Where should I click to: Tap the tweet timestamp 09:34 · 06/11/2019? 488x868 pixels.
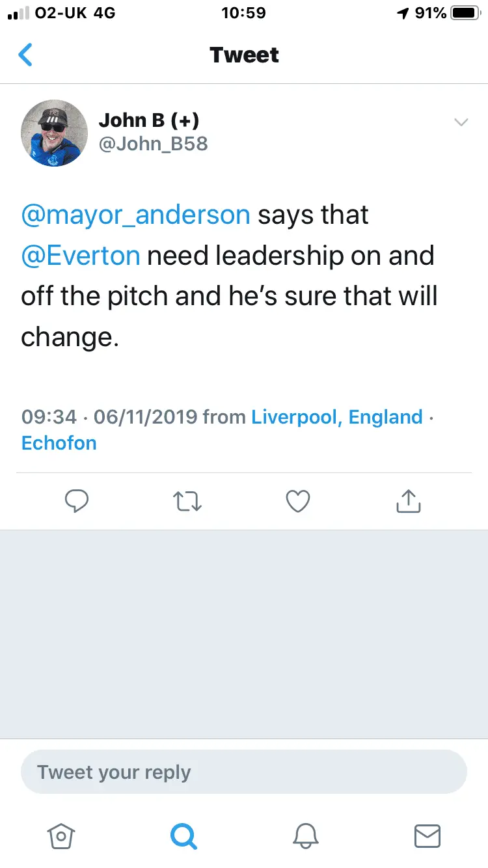109,416
